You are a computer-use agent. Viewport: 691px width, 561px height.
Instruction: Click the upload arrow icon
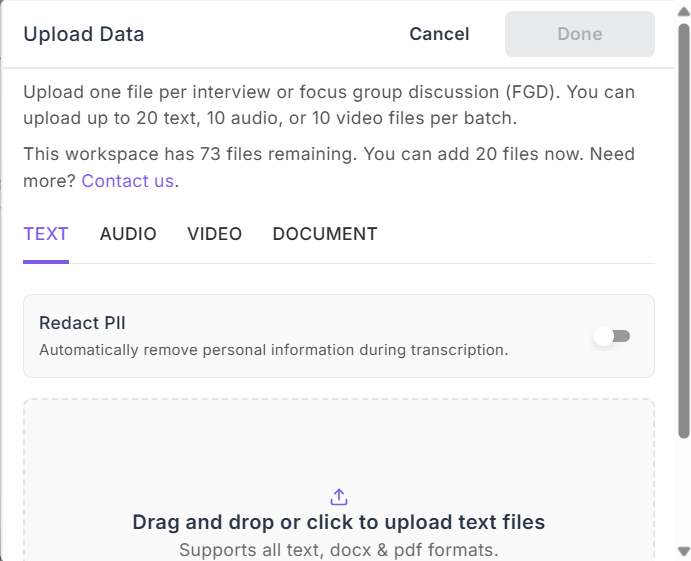point(338,497)
